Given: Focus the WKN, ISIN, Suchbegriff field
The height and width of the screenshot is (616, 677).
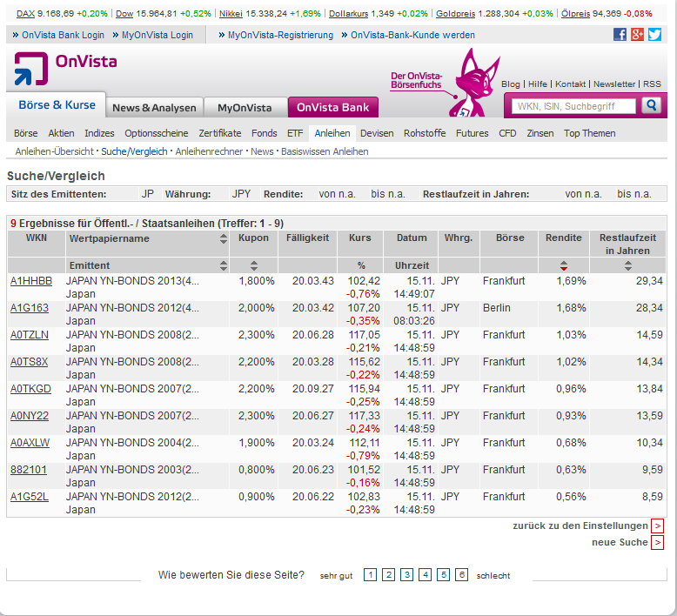Looking at the screenshot, I should pos(573,106).
